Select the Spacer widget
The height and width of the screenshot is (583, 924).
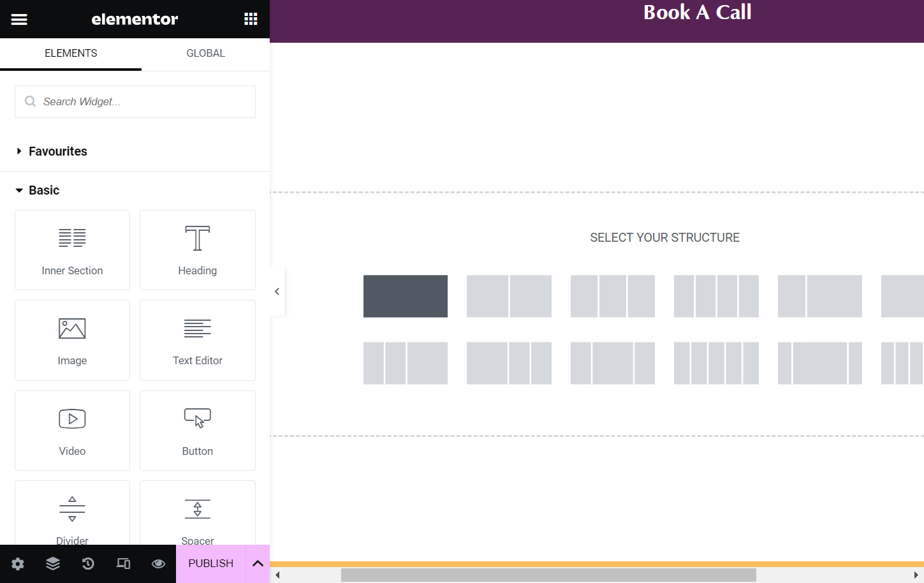198,513
